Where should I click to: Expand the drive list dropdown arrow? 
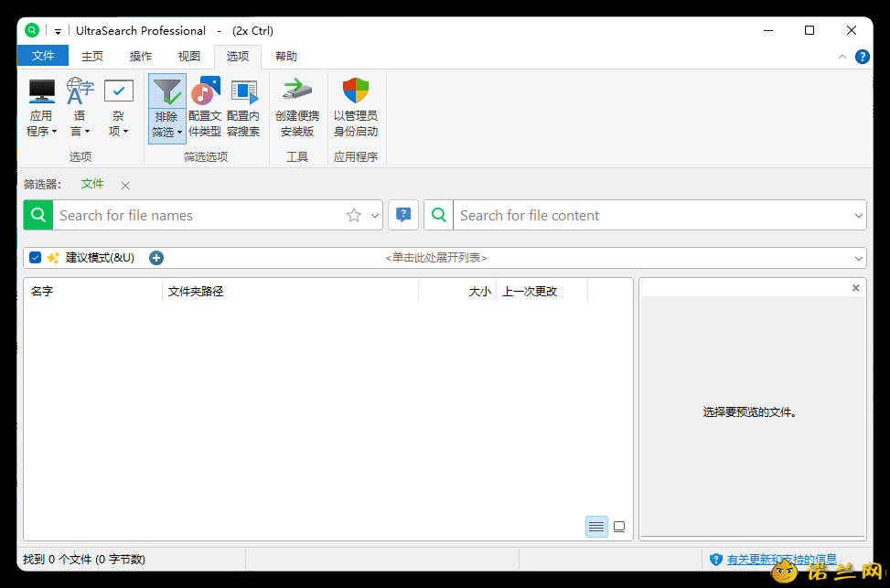(858, 258)
